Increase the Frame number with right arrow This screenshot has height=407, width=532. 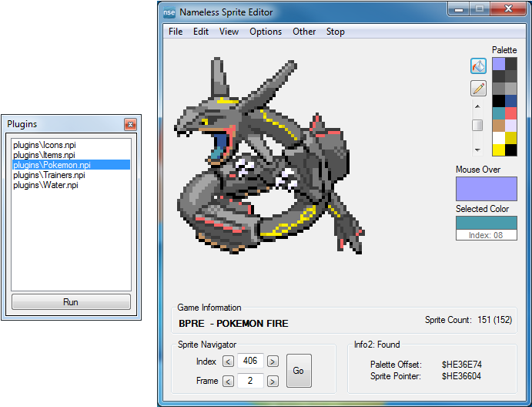(273, 382)
